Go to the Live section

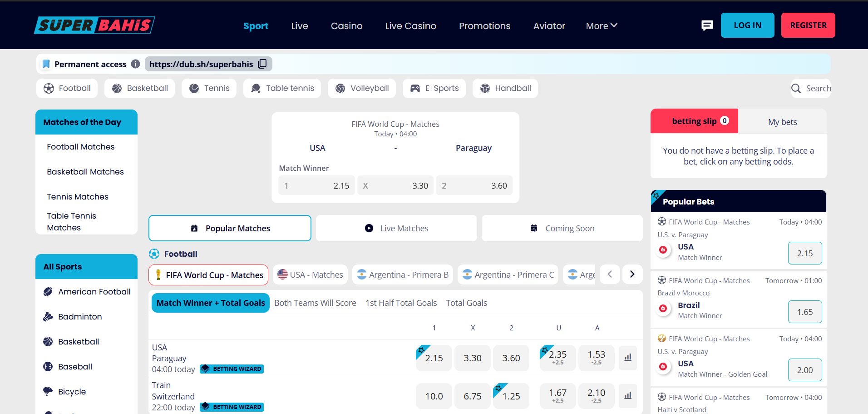click(x=300, y=26)
